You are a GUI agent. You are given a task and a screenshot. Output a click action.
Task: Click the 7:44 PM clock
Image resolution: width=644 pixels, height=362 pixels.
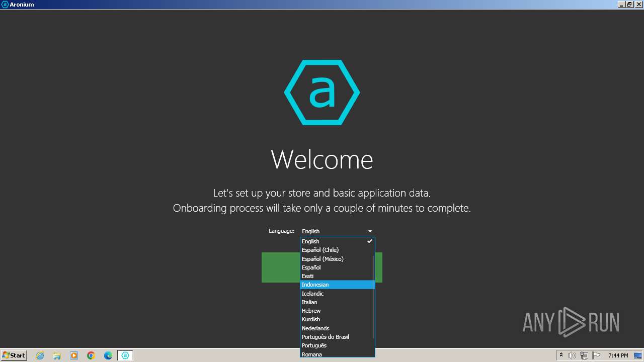(618, 355)
